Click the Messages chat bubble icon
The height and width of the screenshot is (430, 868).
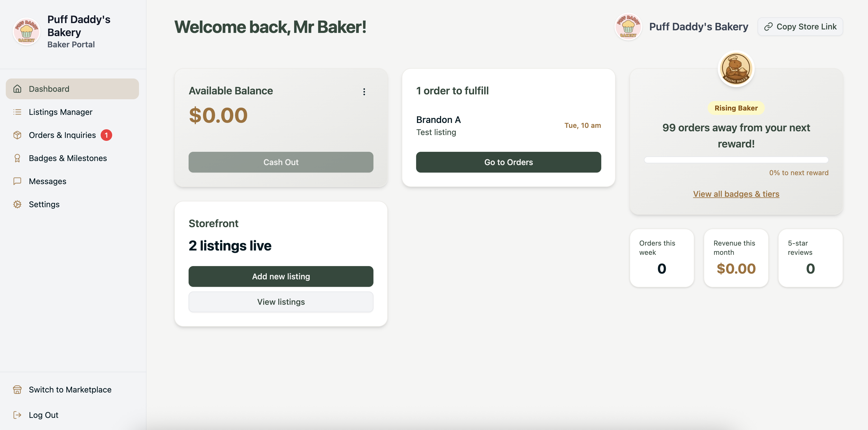point(17,181)
